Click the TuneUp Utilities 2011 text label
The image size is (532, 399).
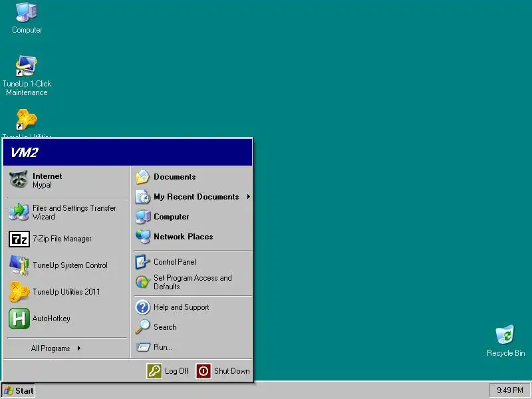[66, 292]
